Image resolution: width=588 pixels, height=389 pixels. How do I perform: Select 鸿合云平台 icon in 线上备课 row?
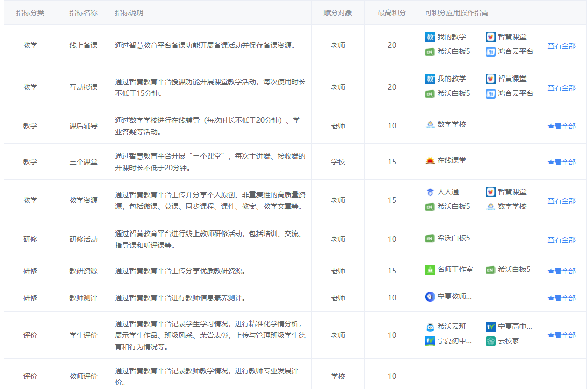pyautogui.click(x=491, y=52)
